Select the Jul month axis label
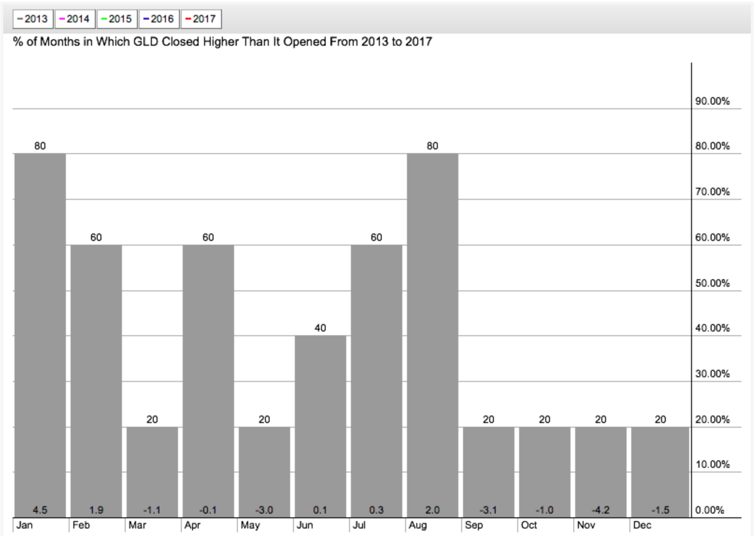The image size is (756, 536). (359, 525)
